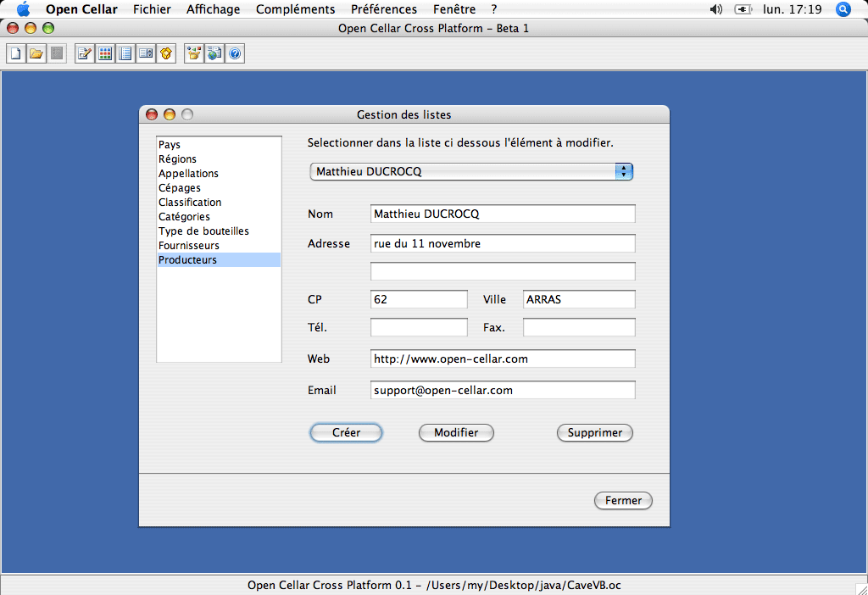The width and height of the screenshot is (868, 595).
Task: Open the Fichier menu
Action: pyautogui.click(x=152, y=9)
